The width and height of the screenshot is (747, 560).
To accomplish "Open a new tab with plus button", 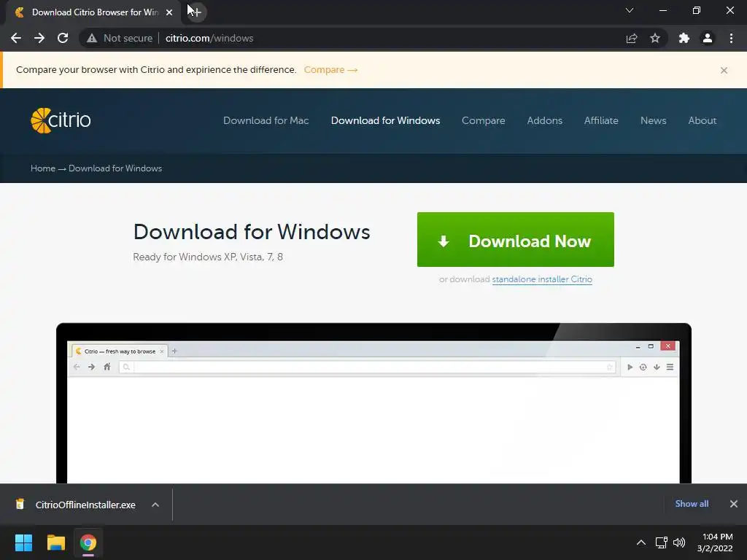I will [196, 12].
